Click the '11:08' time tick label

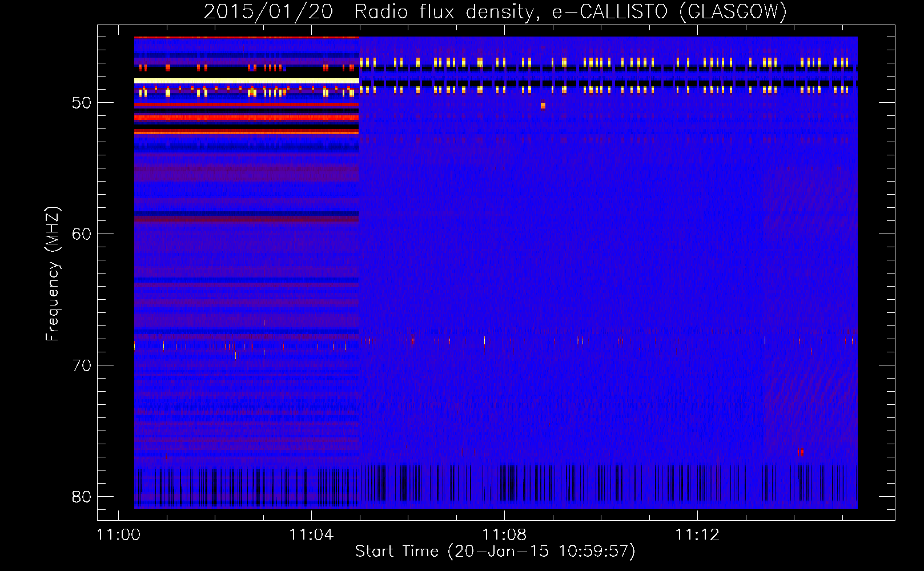pyautogui.click(x=504, y=535)
